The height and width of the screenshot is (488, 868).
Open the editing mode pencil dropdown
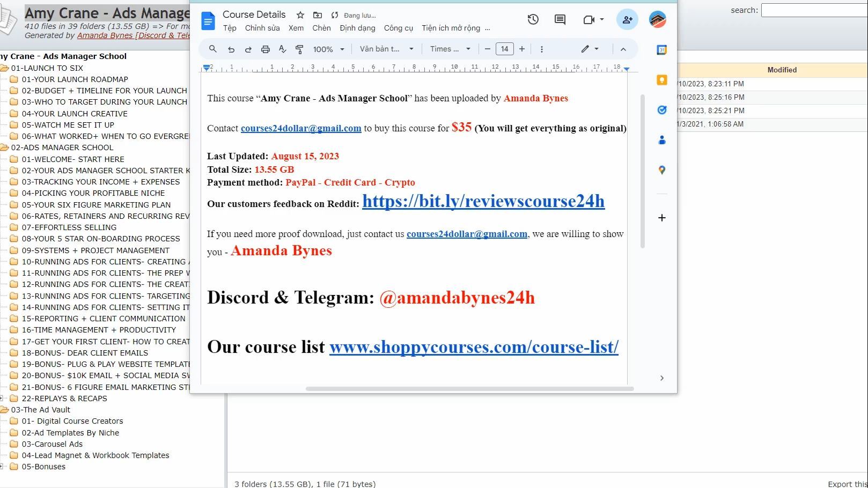click(x=590, y=49)
